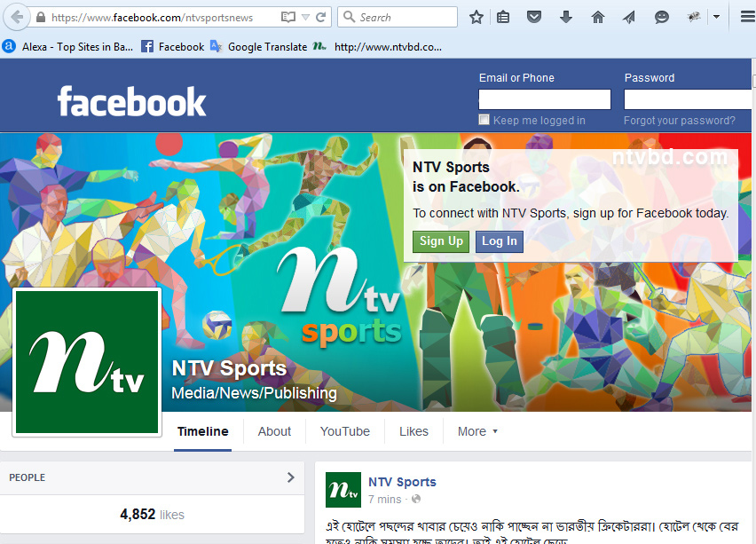756x544 pixels.
Task: Click the green Sign Up button
Action: 441,241
